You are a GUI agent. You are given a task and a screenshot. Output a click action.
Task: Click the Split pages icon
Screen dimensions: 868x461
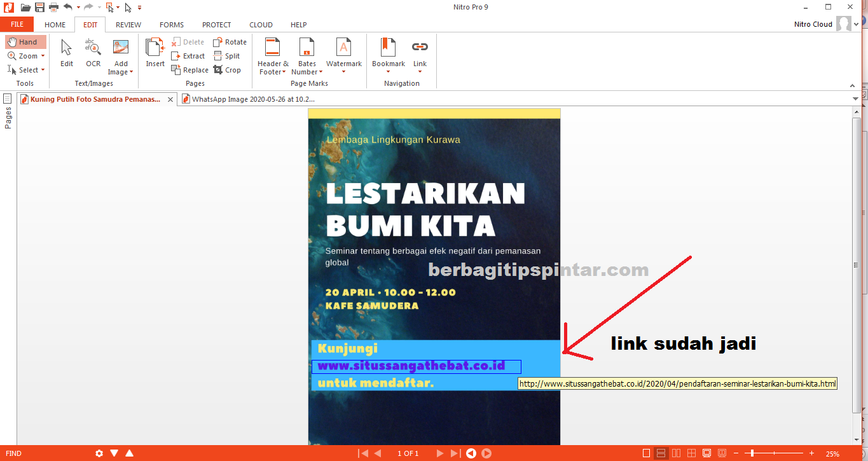coord(227,55)
